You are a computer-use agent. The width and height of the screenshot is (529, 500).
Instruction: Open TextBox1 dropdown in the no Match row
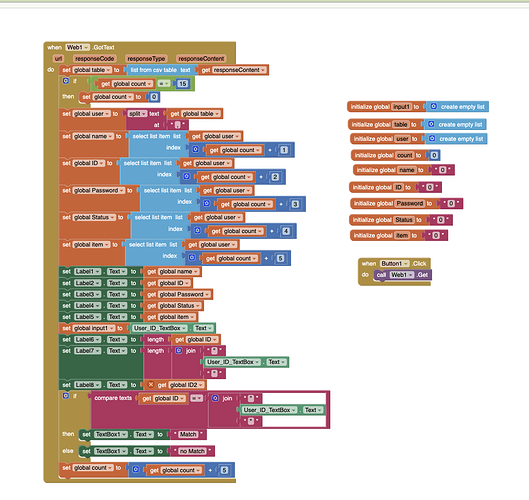click(111, 451)
